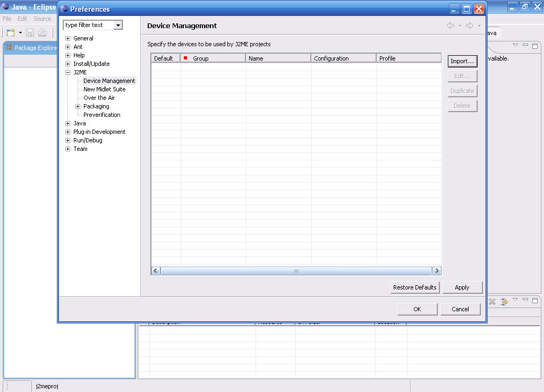544x392 pixels.
Task: Expand the Run/Debug tree node
Action: [68, 141]
